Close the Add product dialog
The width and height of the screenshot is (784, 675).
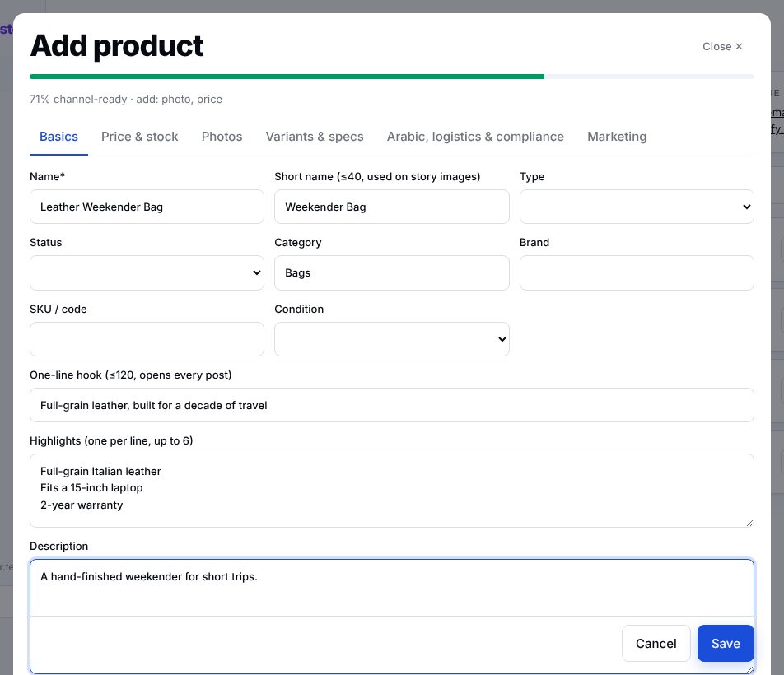click(x=722, y=46)
